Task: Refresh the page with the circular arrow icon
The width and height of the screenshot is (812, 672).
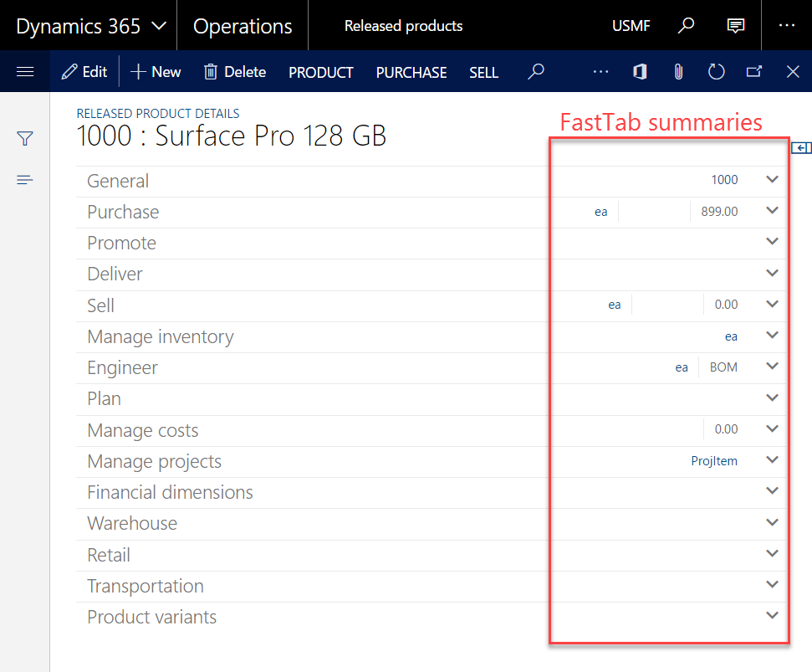Action: [716, 72]
